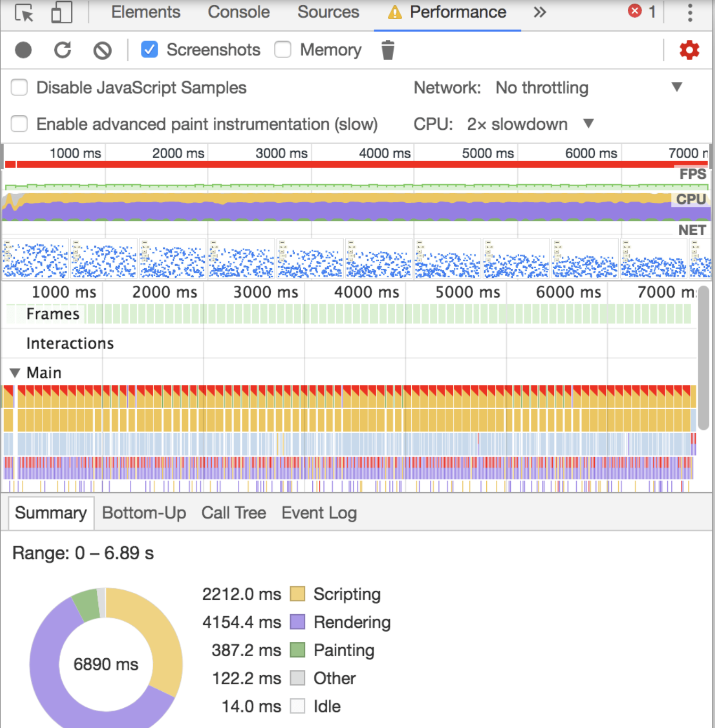Open the DevTools three-dot menu
Viewport: 715px width, 728px height.
point(690,12)
